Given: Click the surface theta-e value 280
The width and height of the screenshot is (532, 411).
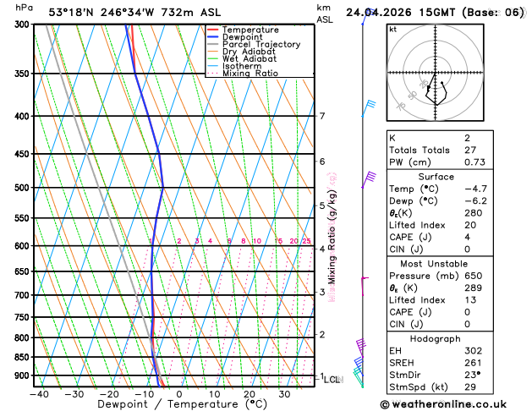Looking at the screenshot, I should 474,213.
